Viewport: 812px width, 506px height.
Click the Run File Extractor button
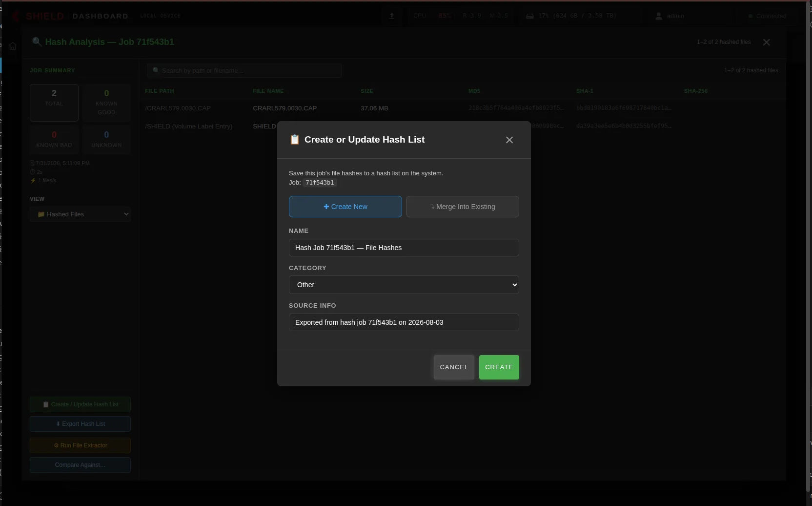click(80, 445)
